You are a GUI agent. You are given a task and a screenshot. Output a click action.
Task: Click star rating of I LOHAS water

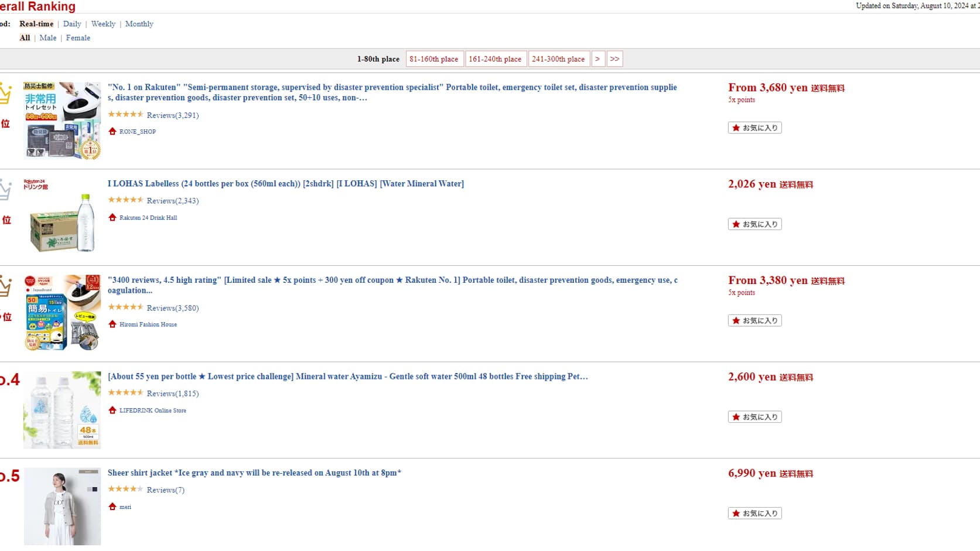[125, 200]
